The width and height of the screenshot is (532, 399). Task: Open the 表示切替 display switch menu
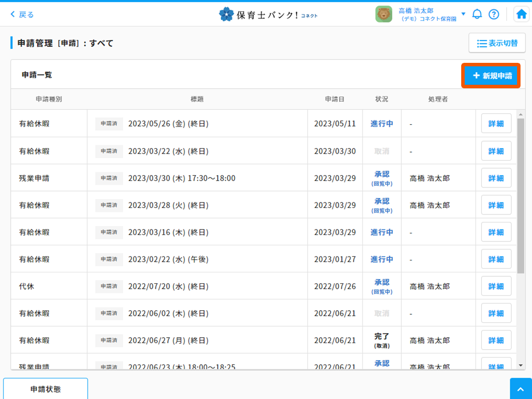(497, 43)
